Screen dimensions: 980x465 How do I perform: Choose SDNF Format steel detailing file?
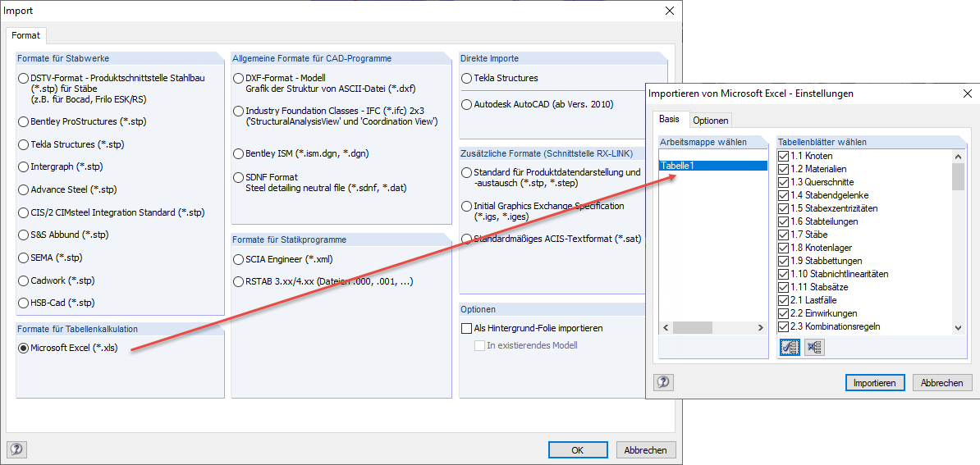tap(238, 178)
